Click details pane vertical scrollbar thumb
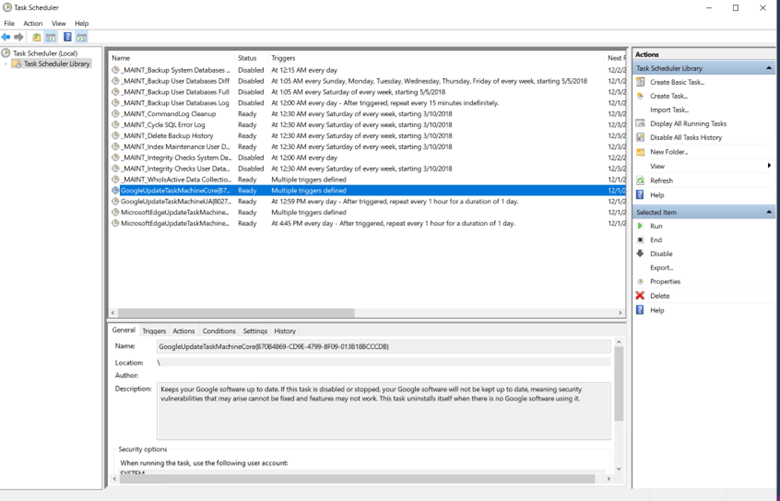 click(619, 384)
